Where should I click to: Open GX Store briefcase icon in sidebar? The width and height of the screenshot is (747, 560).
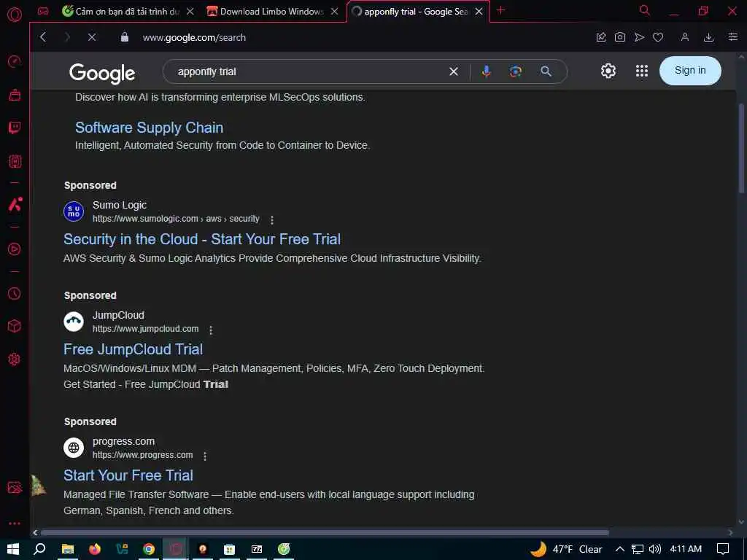tap(15, 95)
